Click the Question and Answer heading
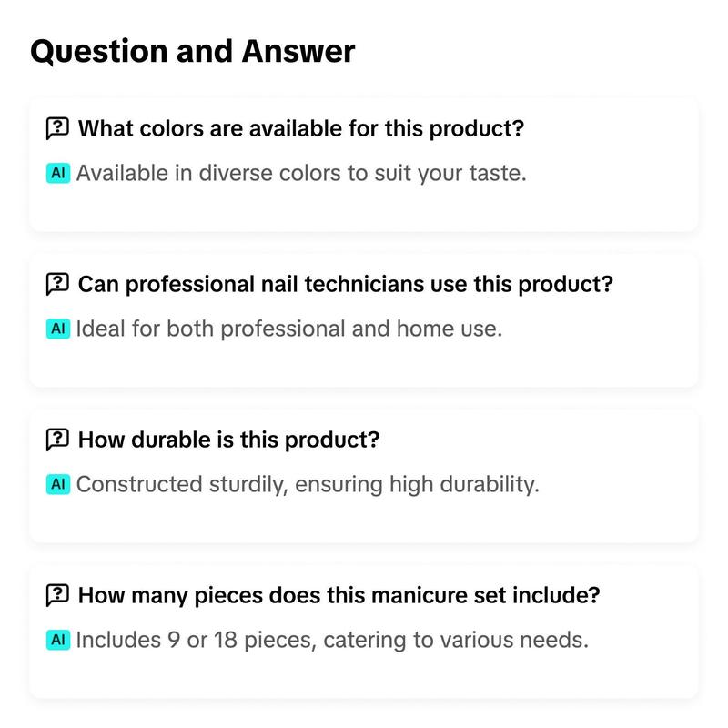 [x=193, y=51]
